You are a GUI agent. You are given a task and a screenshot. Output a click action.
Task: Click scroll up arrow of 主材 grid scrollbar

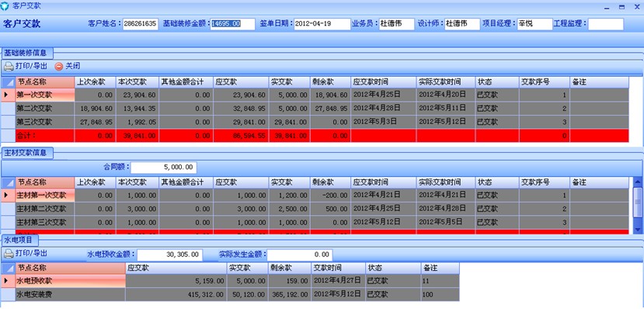[x=638, y=182]
